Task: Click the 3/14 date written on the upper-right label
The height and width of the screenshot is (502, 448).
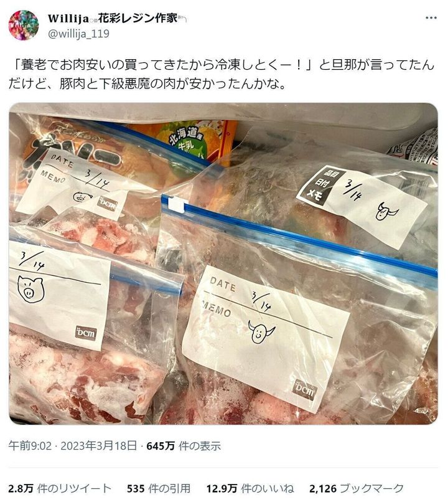Action: click(352, 189)
